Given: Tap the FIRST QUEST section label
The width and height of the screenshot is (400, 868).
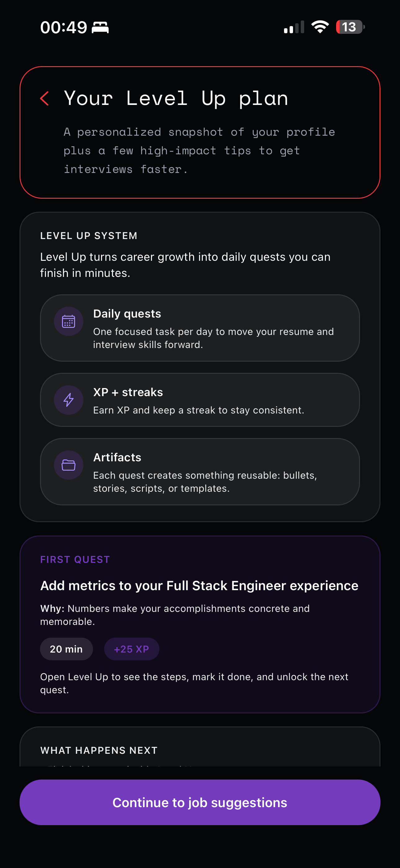Looking at the screenshot, I should 75,559.
